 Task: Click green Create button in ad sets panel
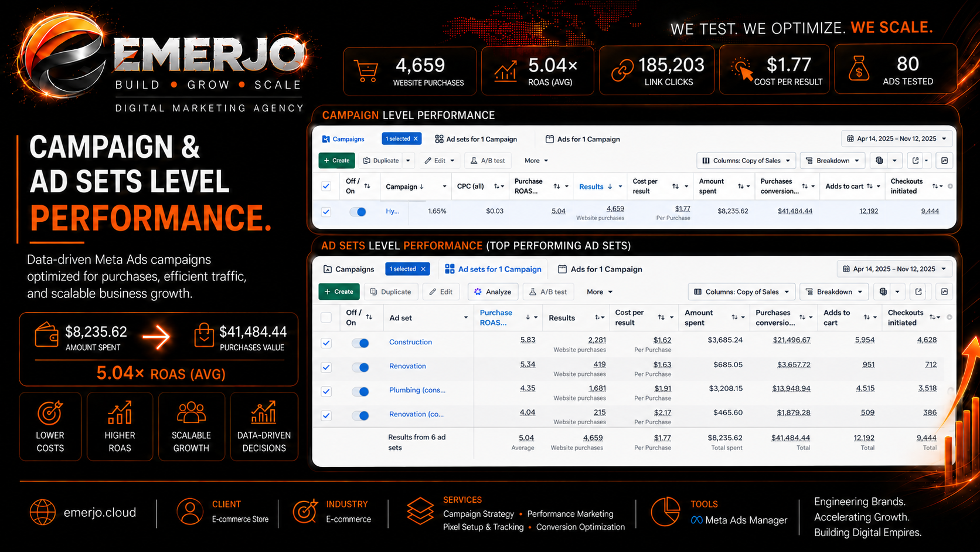[339, 292]
